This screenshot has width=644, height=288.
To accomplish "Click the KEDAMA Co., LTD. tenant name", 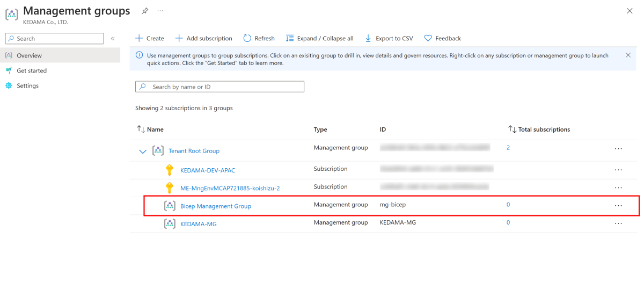I will pyautogui.click(x=46, y=23).
